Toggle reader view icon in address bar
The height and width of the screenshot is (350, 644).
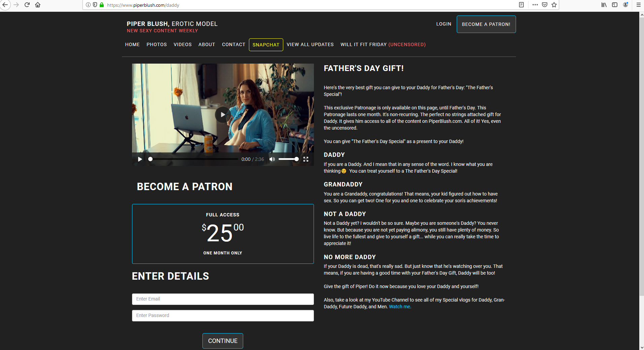tap(521, 5)
